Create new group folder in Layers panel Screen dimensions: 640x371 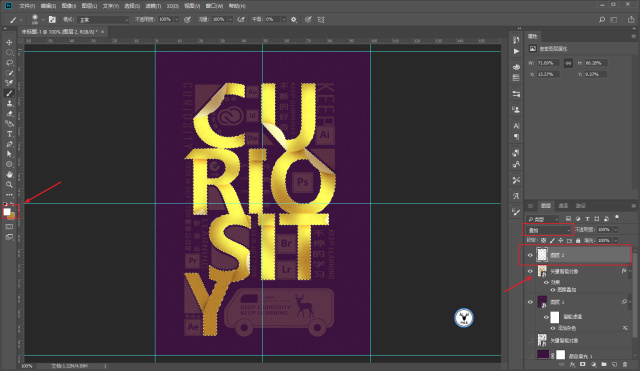click(x=604, y=364)
